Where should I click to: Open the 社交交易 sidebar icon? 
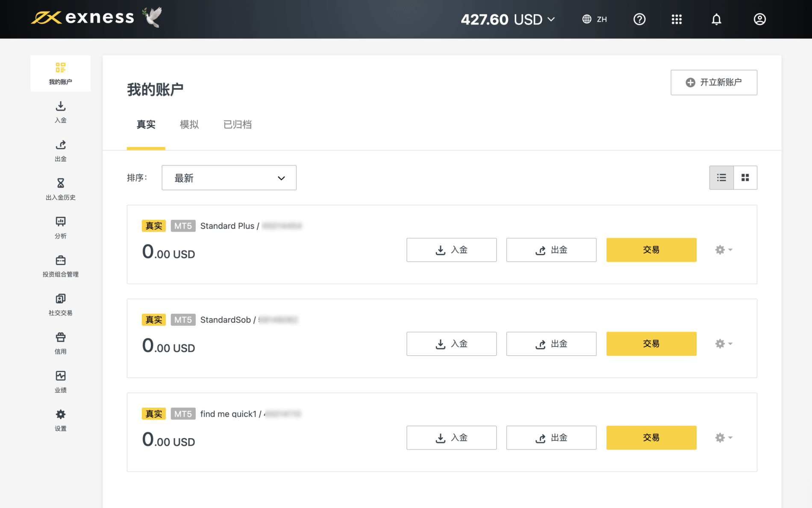(61, 304)
